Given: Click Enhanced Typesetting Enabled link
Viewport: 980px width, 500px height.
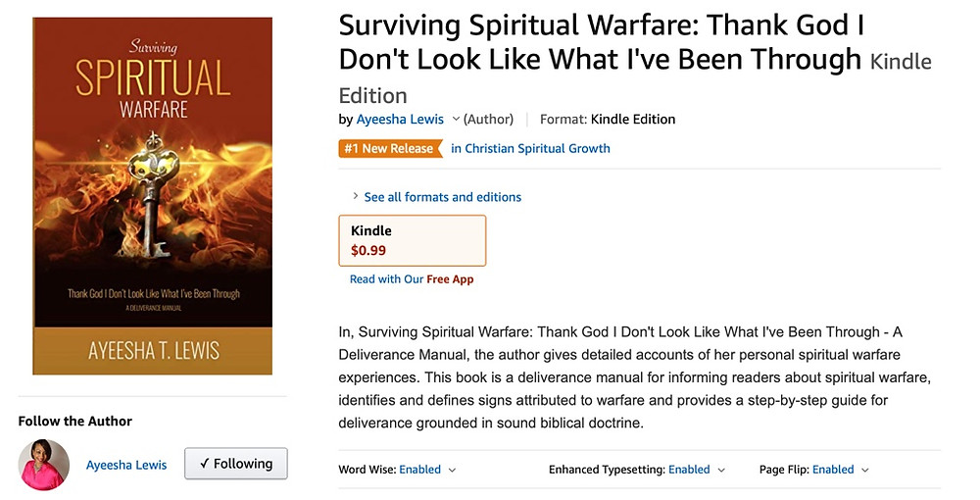Looking at the screenshot, I should coord(689,470).
